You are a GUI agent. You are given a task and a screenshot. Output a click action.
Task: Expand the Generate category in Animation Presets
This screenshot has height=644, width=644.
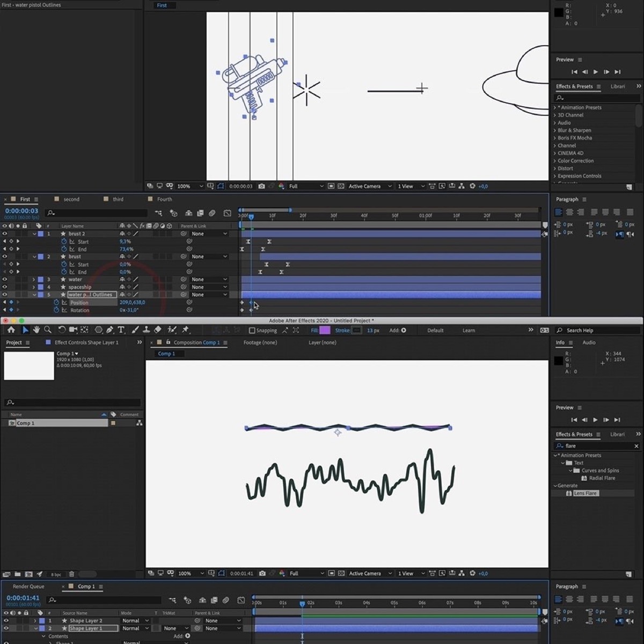(556, 485)
